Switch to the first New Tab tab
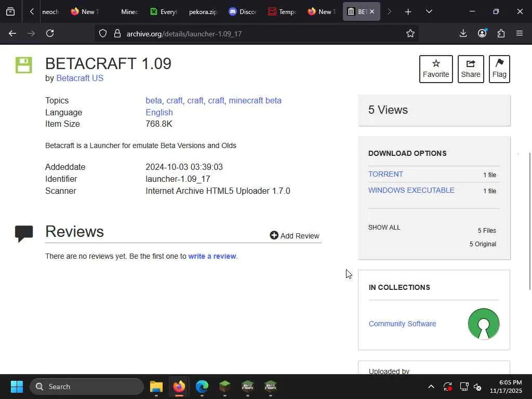This screenshot has width=532, height=399. tap(85, 12)
